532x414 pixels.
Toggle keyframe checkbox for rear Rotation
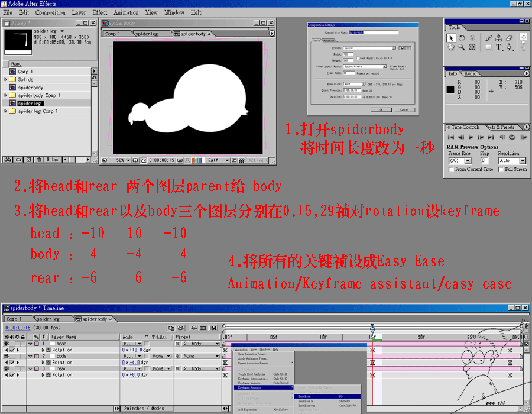tap(12, 375)
